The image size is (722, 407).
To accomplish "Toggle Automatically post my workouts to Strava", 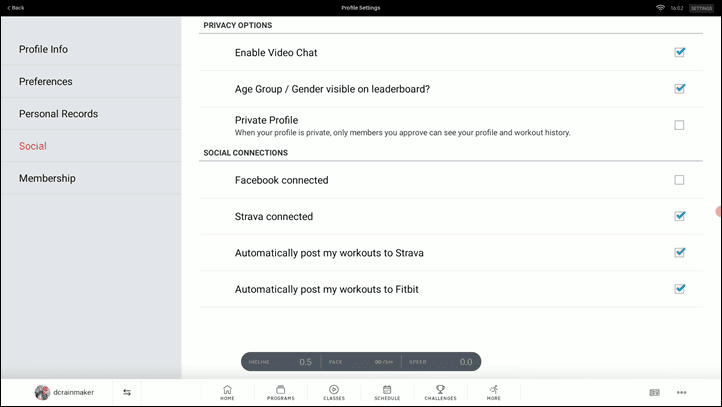I will click(x=679, y=252).
